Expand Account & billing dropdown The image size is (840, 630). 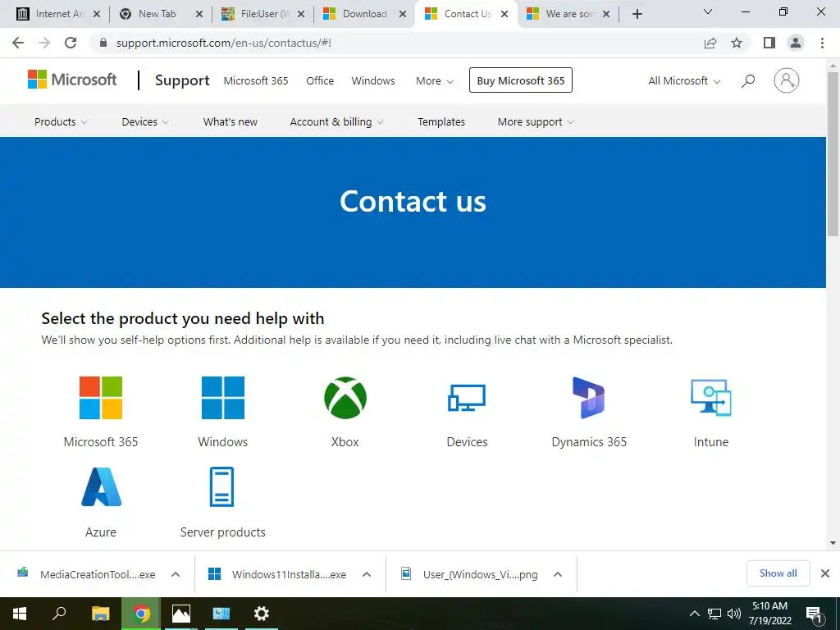(336, 121)
